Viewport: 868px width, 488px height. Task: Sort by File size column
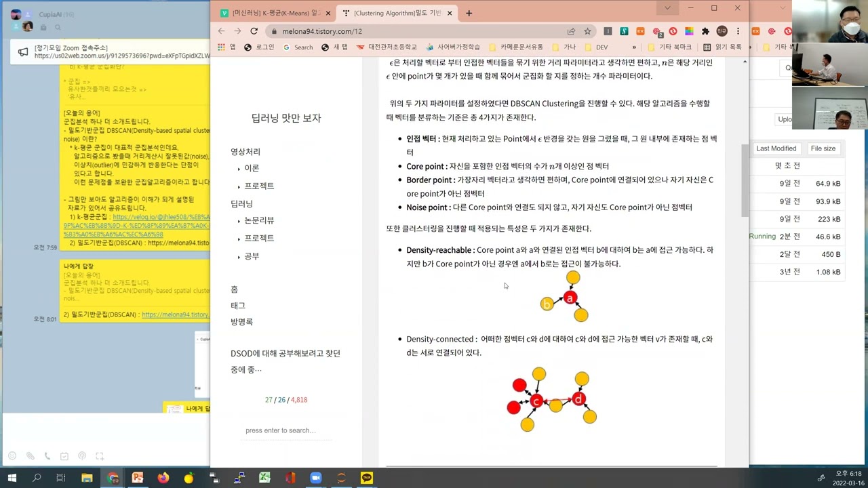(823, 148)
